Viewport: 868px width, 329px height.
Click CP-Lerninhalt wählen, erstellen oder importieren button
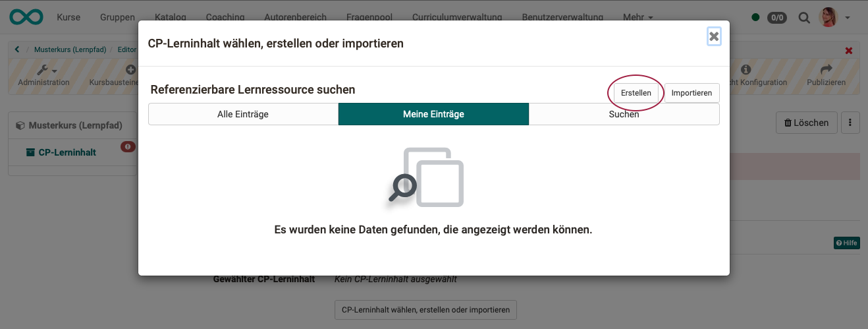tap(426, 309)
